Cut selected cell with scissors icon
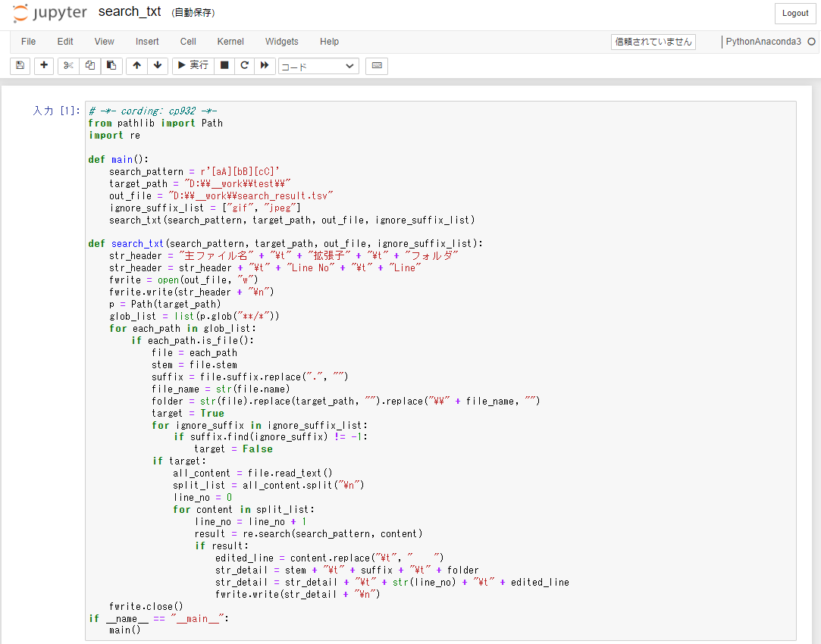 point(68,65)
